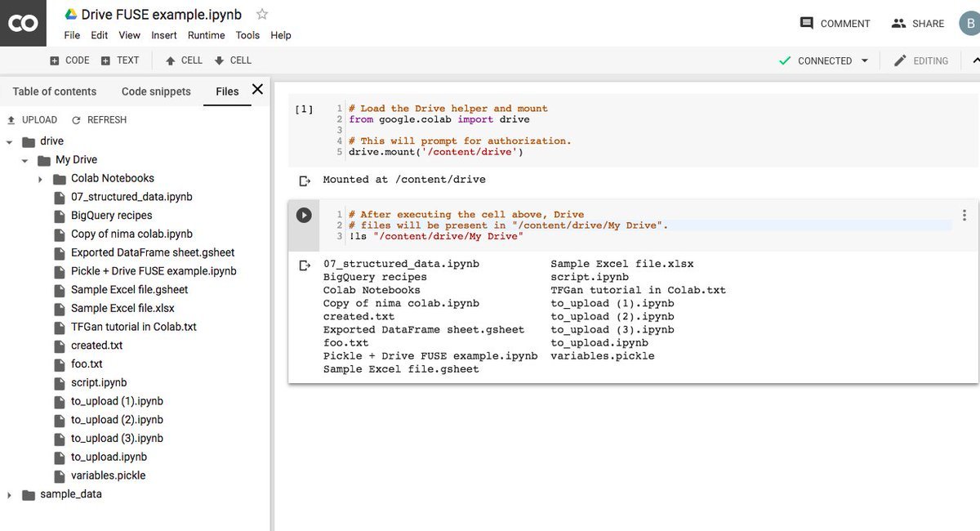Add a new CODE cell
980x531 pixels.
69,60
